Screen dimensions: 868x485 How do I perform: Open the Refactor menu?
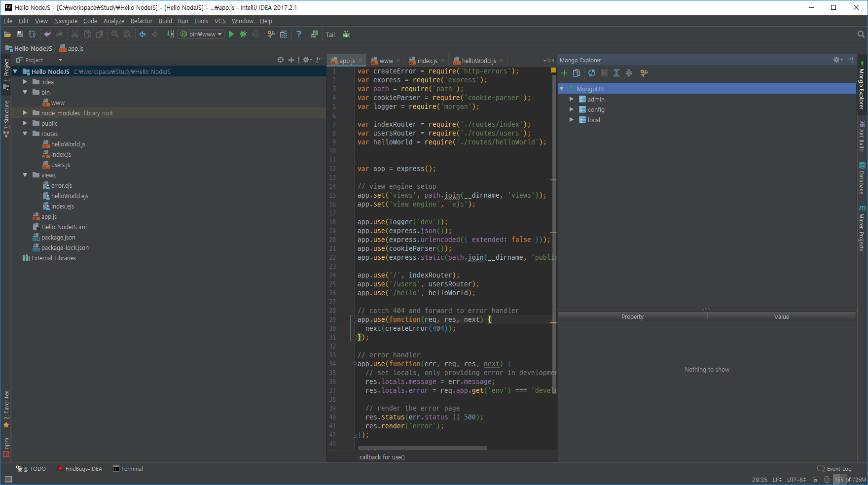pyautogui.click(x=142, y=21)
